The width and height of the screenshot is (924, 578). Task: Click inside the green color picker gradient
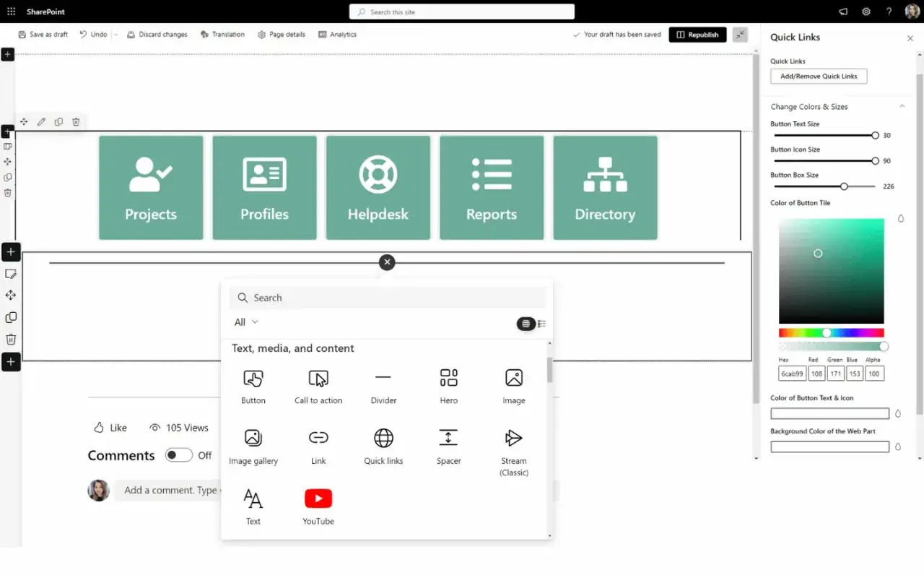[832, 271]
